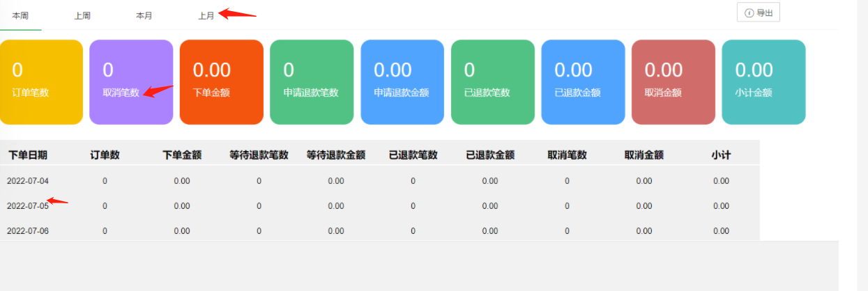868x291 pixels.
Task: Click the 取消笔数 column header
Action: (x=567, y=155)
